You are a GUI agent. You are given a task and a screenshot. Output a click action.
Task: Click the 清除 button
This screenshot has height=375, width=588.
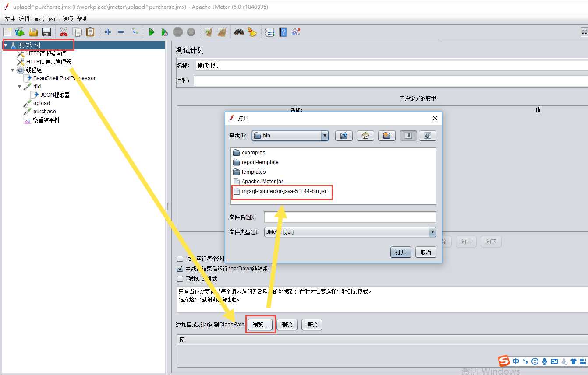(x=312, y=325)
